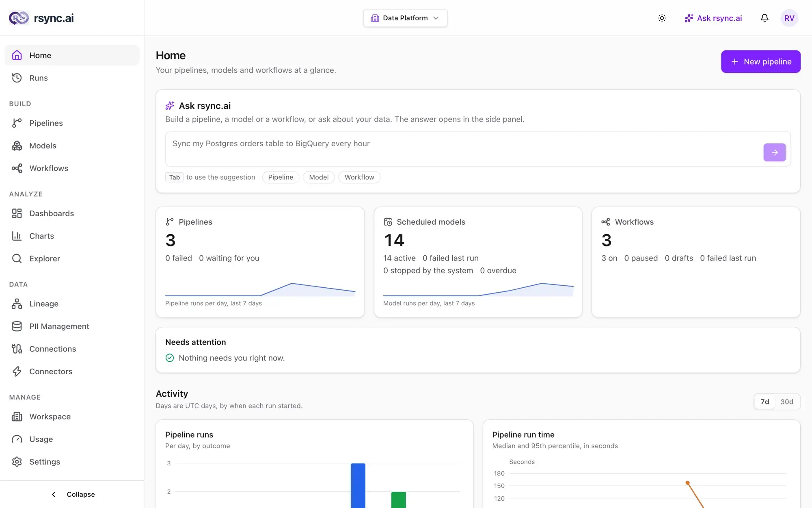Open notifications bell icon
The image size is (812, 508).
point(764,18)
